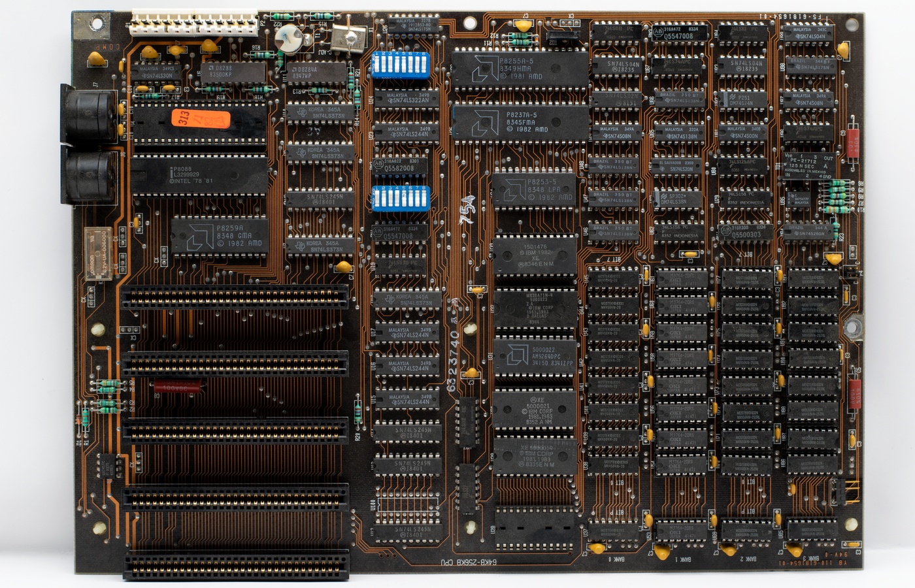Select the P8253-5 timer chip

[x=534, y=189]
